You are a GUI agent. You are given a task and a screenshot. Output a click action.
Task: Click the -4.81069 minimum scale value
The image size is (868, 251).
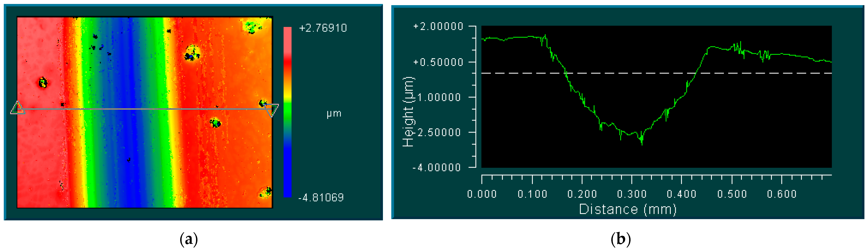[321, 198]
